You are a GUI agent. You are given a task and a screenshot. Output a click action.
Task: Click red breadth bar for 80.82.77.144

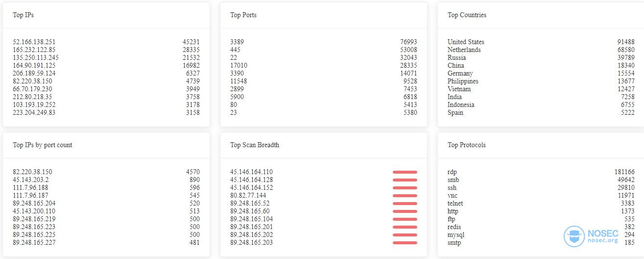pos(405,196)
